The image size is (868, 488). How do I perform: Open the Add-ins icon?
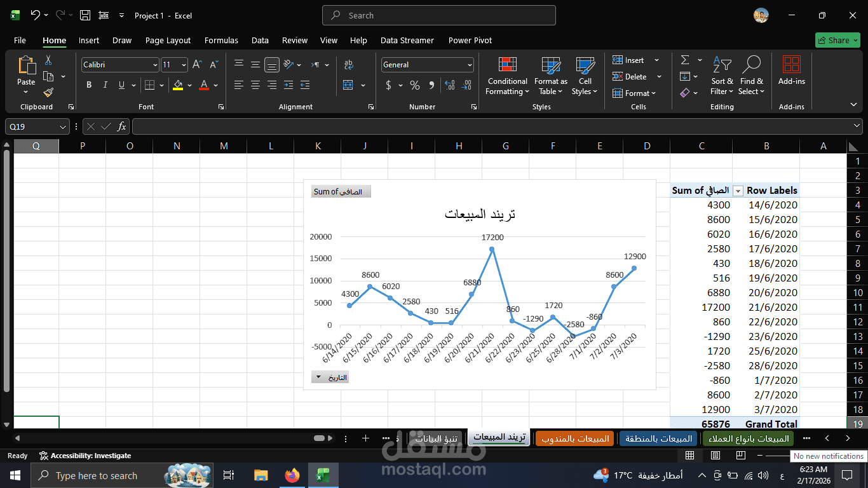(x=791, y=71)
